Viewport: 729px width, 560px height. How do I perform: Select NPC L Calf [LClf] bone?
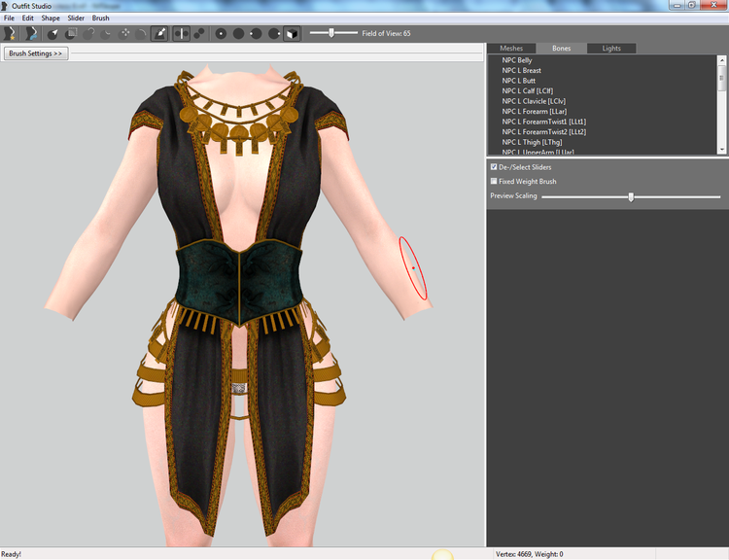point(527,90)
